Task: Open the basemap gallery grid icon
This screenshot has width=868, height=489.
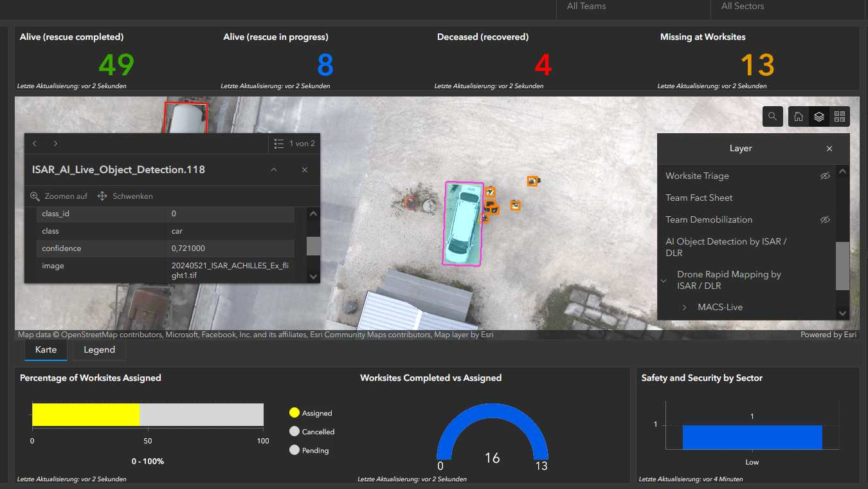Action: click(839, 116)
